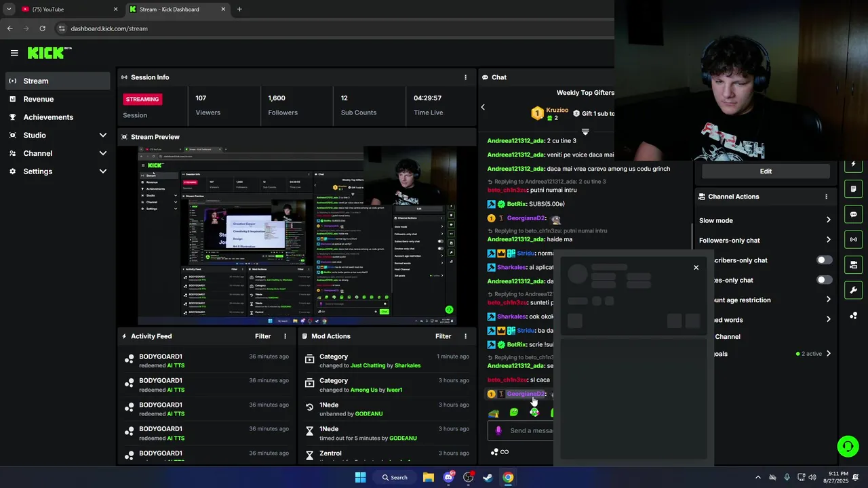Viewport: 868px width, 488px height.
Task: Click the channel points icon in right rail
Action: 853,315
